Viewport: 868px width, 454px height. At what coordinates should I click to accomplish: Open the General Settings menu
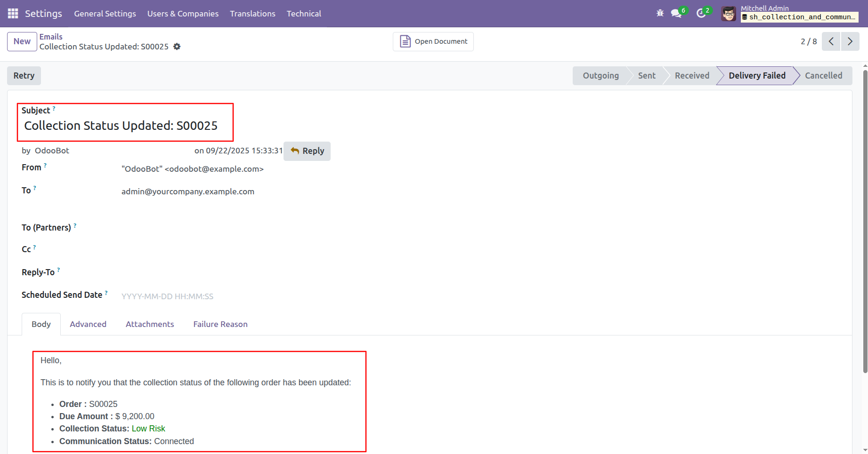point(105,14)
